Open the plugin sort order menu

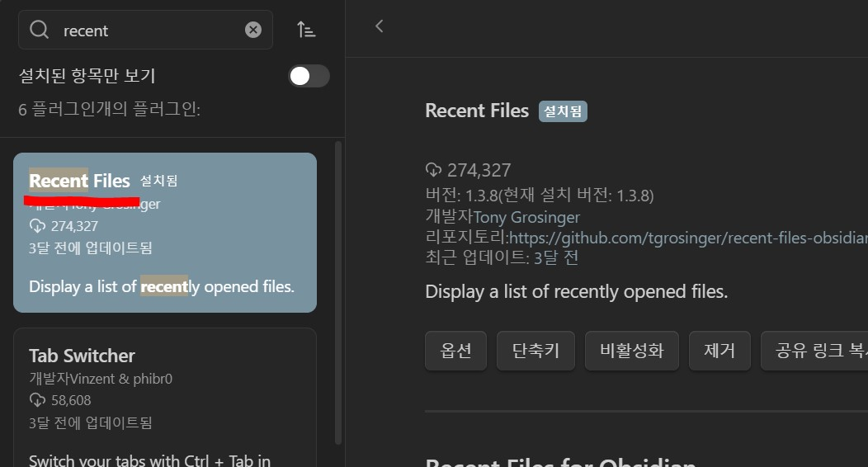pos(306,30)
